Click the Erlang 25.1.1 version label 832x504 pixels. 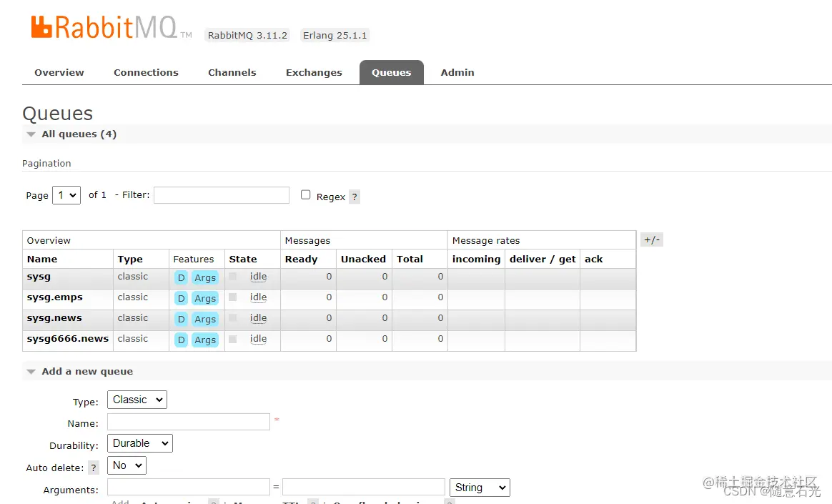(x=335, y=35)
